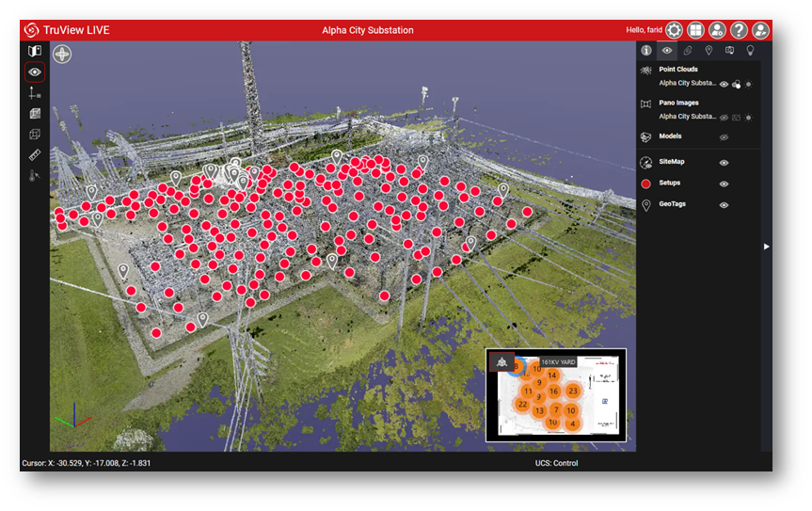Activate the ruler measurement tool
Image resolution: width=812 pixels, height=511 pixels.
(35, 154)
